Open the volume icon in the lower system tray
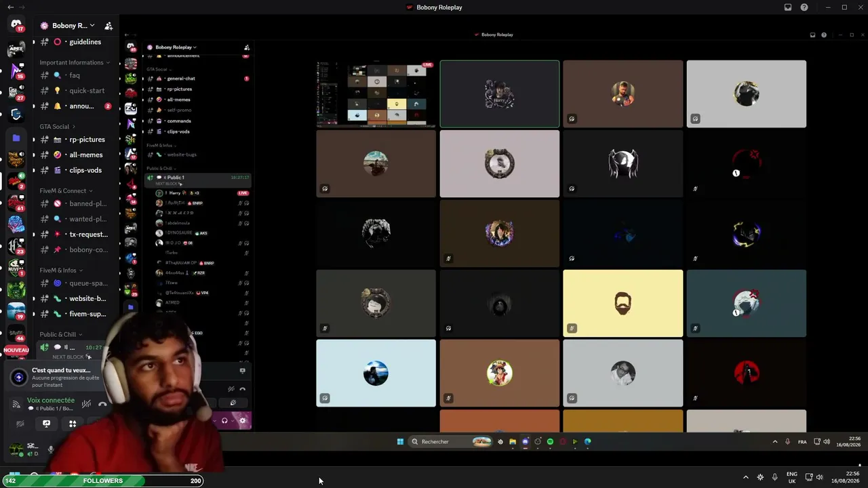Viewport: 868px width, 488px height. coord(819,477)
